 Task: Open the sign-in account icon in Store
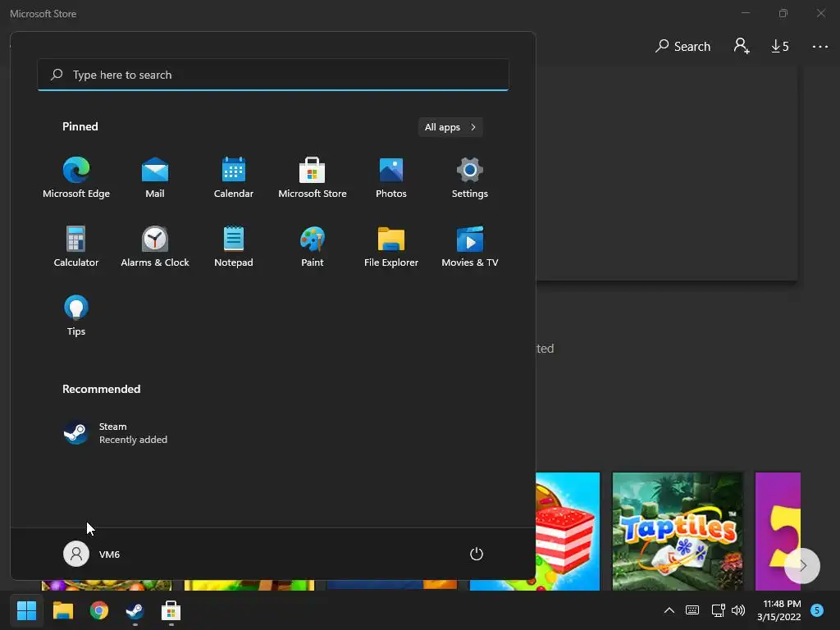coord(742,46)
